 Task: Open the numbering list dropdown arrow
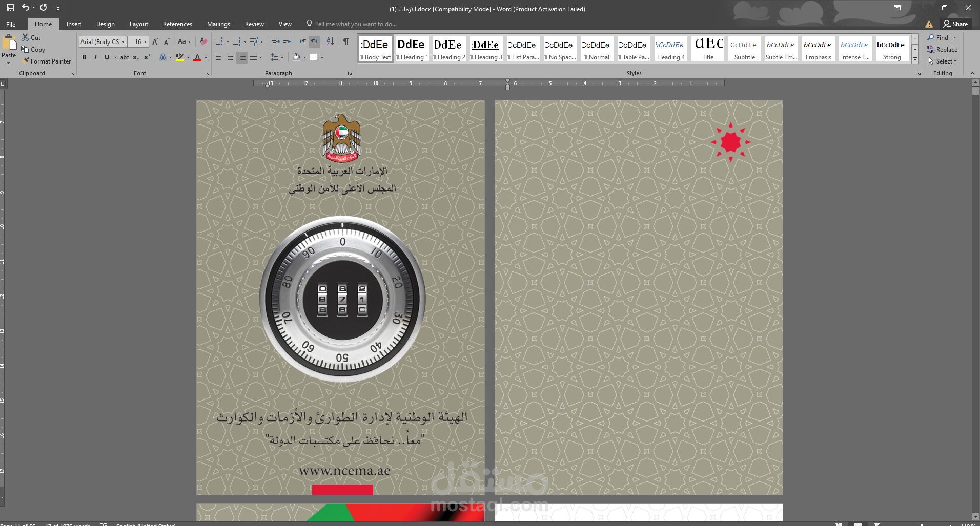pyautogui.click(x=245, y=42)
